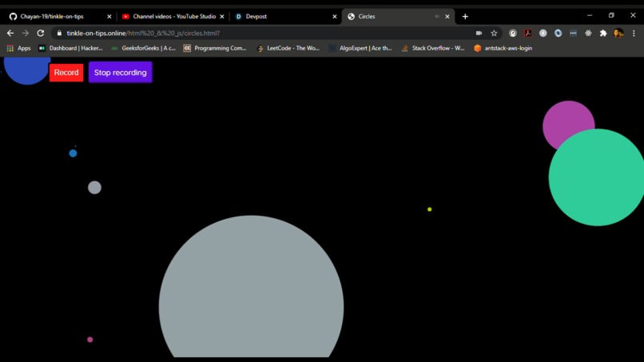
Task: Click the tiny yellow dot
Action: coord(430,209)
